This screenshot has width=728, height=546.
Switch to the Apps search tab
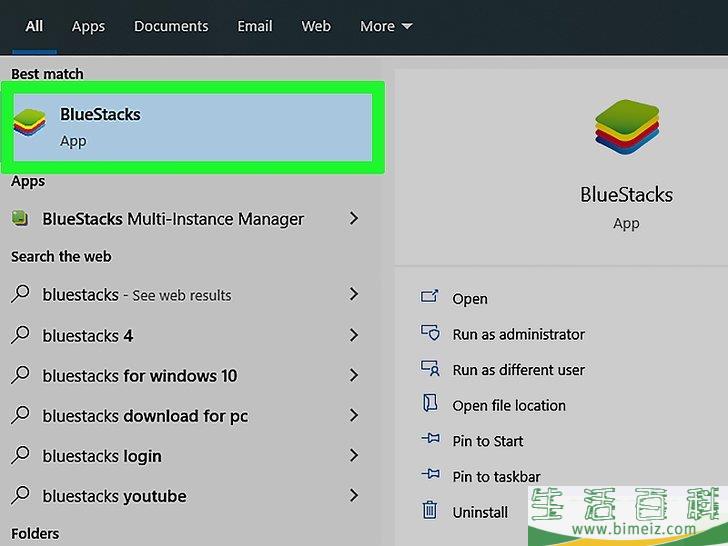(x=88, y=26)
